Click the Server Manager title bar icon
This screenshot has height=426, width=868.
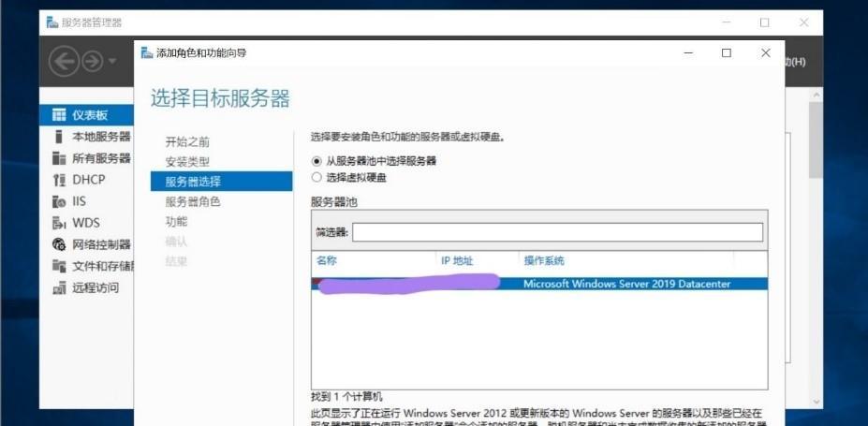pos(52,22)
